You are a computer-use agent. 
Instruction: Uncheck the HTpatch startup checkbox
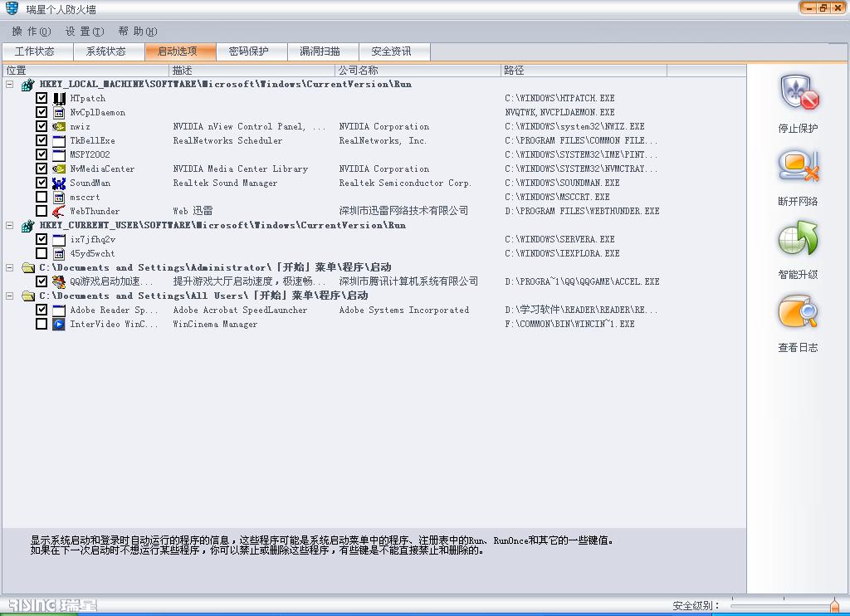(x=42, y=98)
